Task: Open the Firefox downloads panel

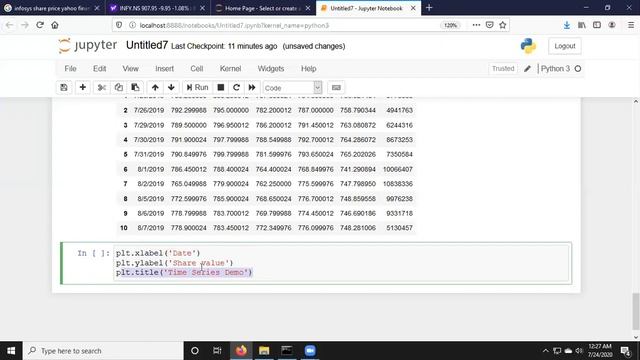Action: (x=567, y=25)
